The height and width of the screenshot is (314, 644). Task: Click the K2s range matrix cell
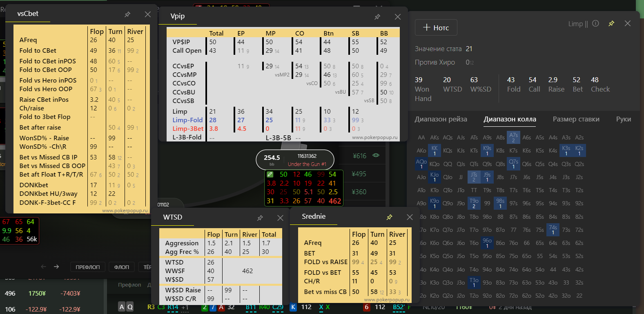pos(579,150)
